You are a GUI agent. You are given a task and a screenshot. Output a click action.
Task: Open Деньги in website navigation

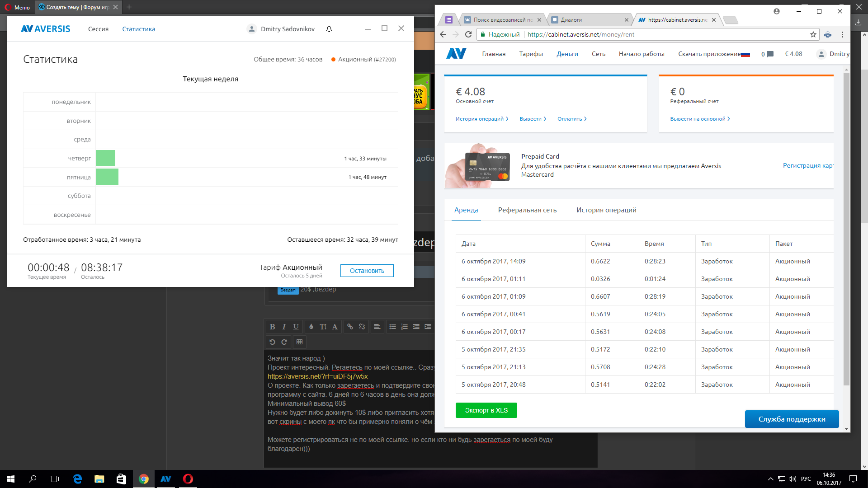pos(567,54)
